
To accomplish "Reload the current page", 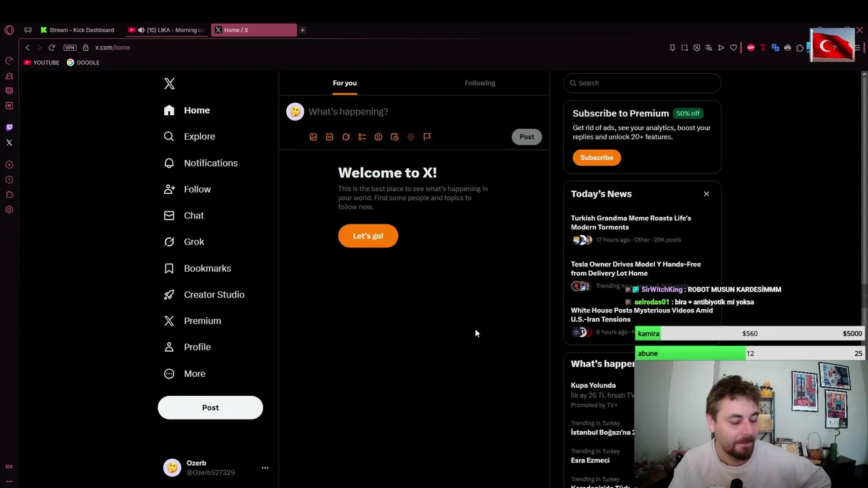I will tap(52, 47).
